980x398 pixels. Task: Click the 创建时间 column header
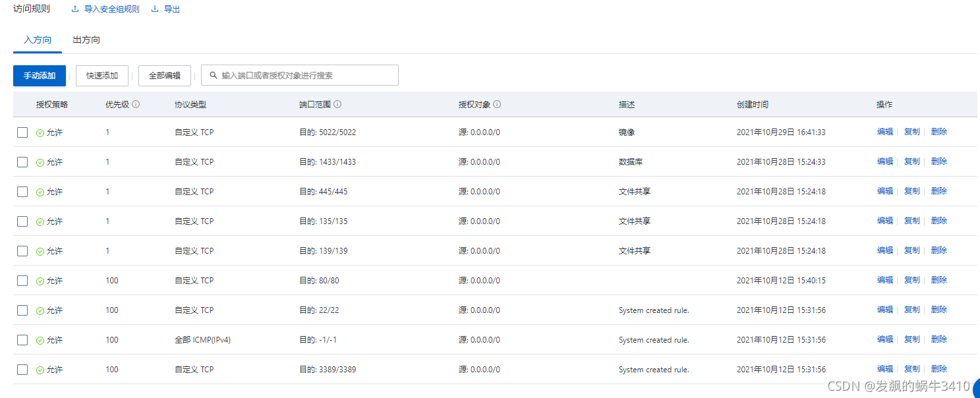click(753, 105)
